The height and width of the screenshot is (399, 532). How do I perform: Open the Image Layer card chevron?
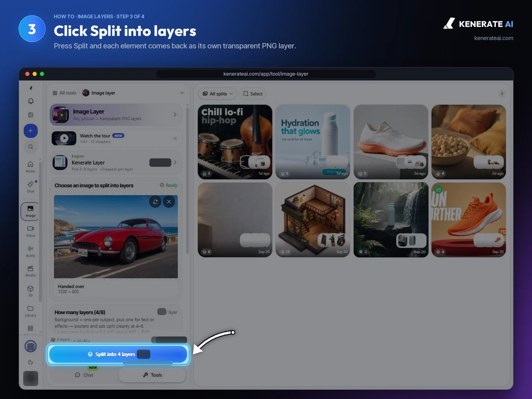(x=175, y=114)
